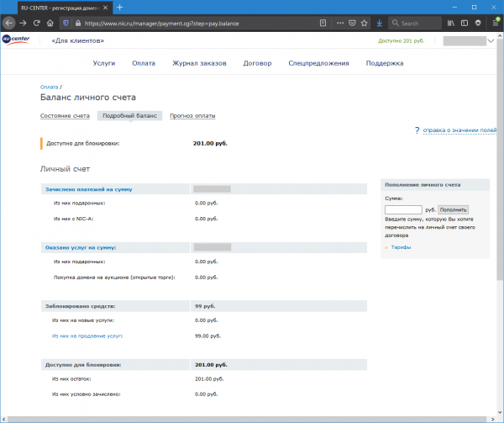This screenshot has width=504, height=423.
Task: Open the Журнал заказов menu
Action: coord(199,63)
